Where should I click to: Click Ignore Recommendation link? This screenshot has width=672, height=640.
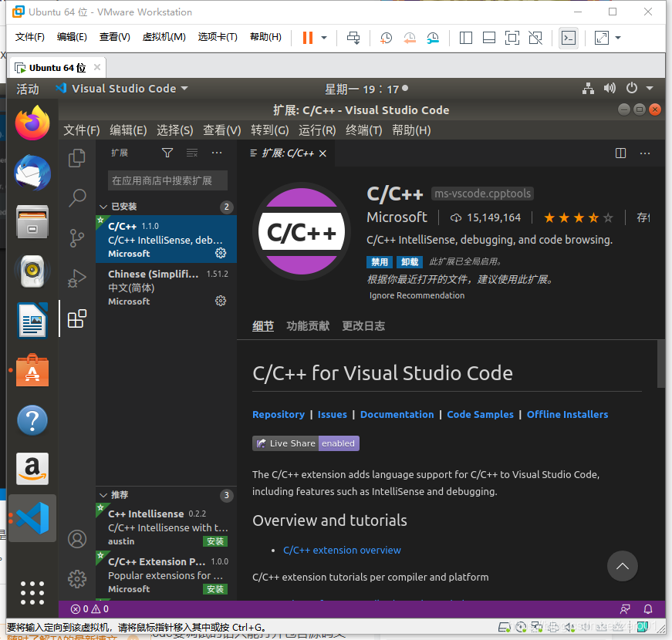[x=417, y=295]
